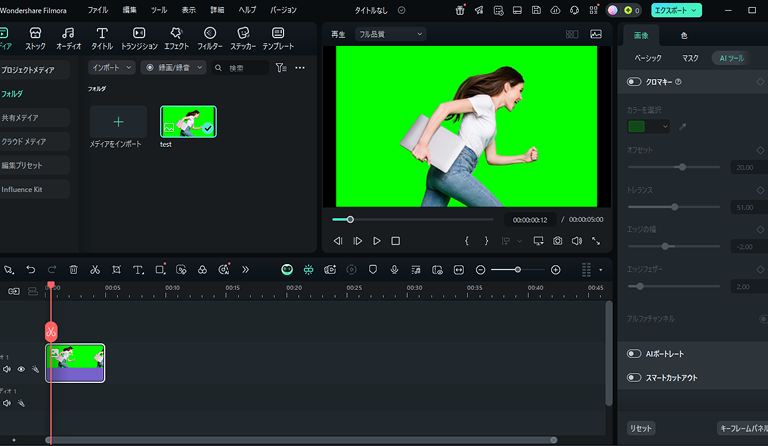The width and height of the screenshot is (768, 446).
Task: Select the crop tool in timeline toolbar
Action: (116, 270)
